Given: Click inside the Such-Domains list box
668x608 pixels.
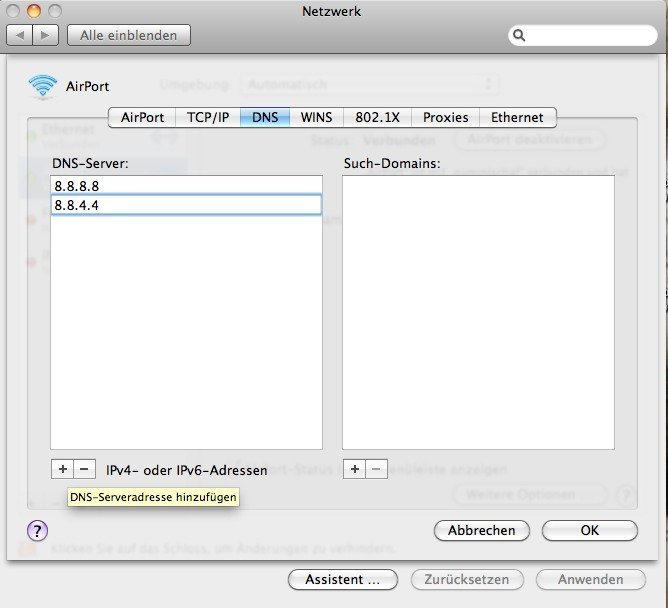Looking at the screenshot, I should click(478, 312).
